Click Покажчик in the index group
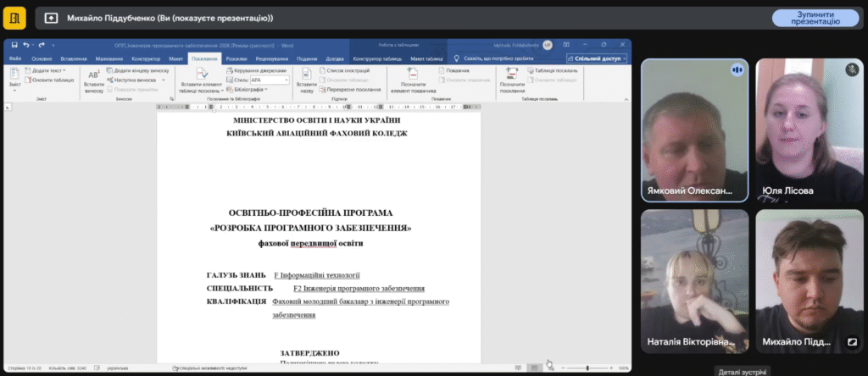Screen dimensions: 868x376 454,71
